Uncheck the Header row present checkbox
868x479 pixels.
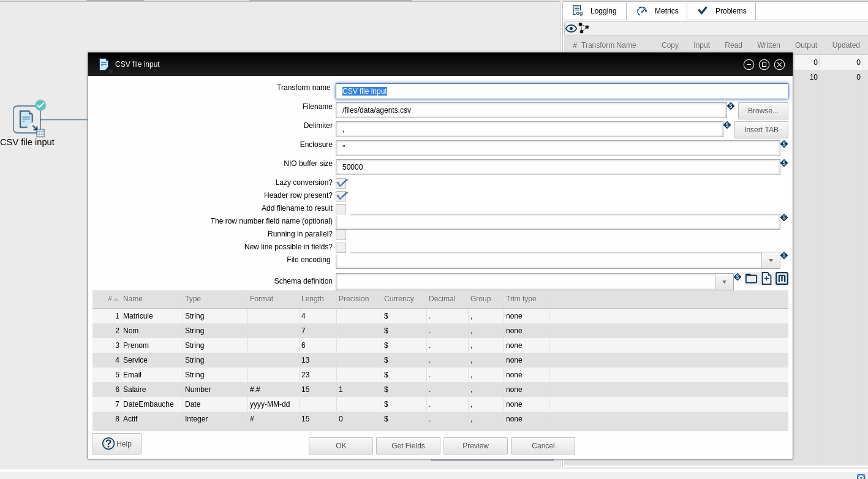(x=341, y=196)
